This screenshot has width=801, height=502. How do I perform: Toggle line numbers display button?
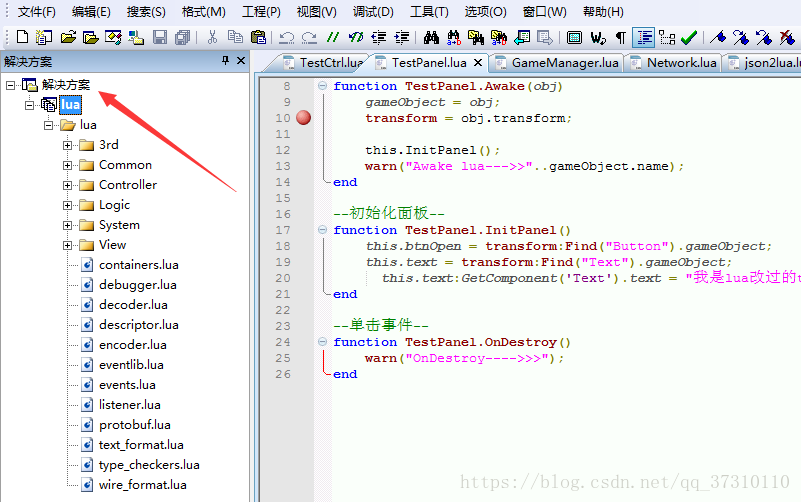coord(644,37)
